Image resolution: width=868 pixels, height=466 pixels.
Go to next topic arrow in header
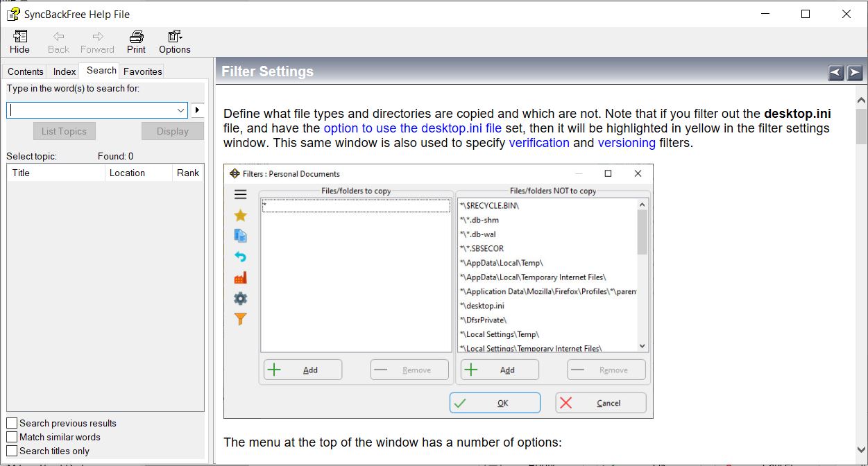click(855, 72)
